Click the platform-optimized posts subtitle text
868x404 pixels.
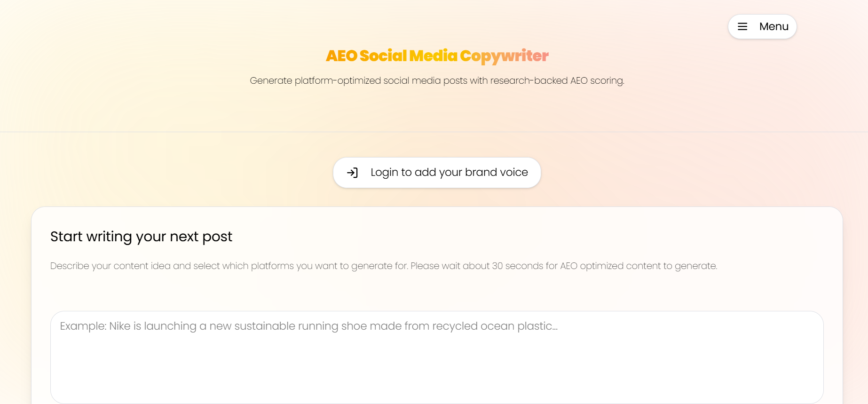tap(437, 80)
